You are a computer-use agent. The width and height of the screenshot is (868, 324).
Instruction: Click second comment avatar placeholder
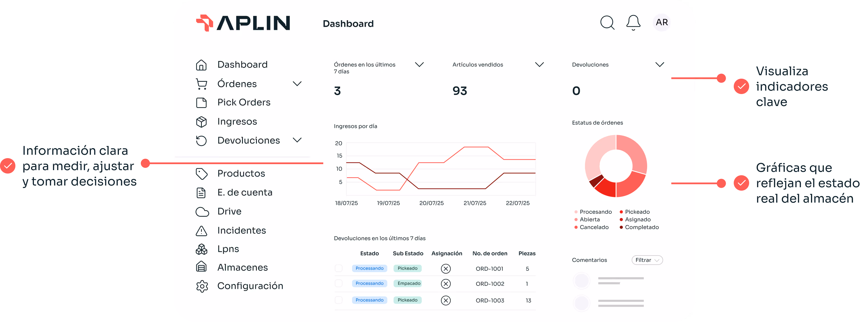click(581, 303)
